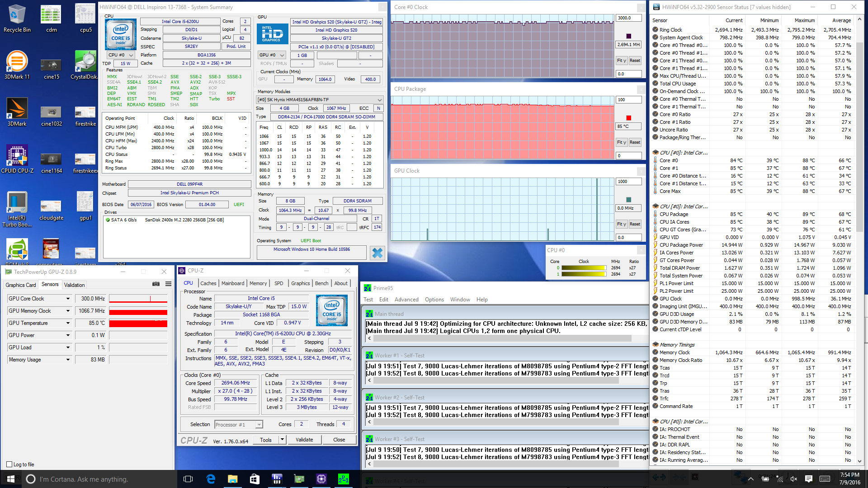Open GPU-Z hamburger menu icon
868x488 pixels.
coord(168,284)
